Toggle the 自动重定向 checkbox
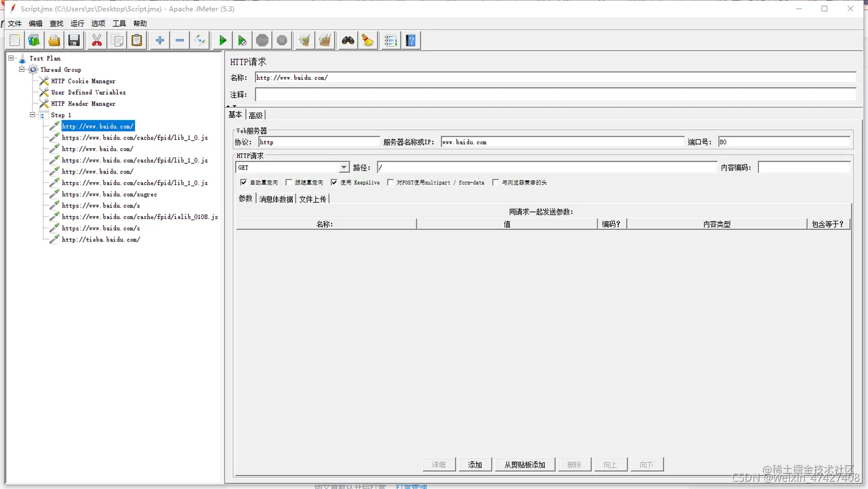The image size is (868, 489). coord(243,182)
